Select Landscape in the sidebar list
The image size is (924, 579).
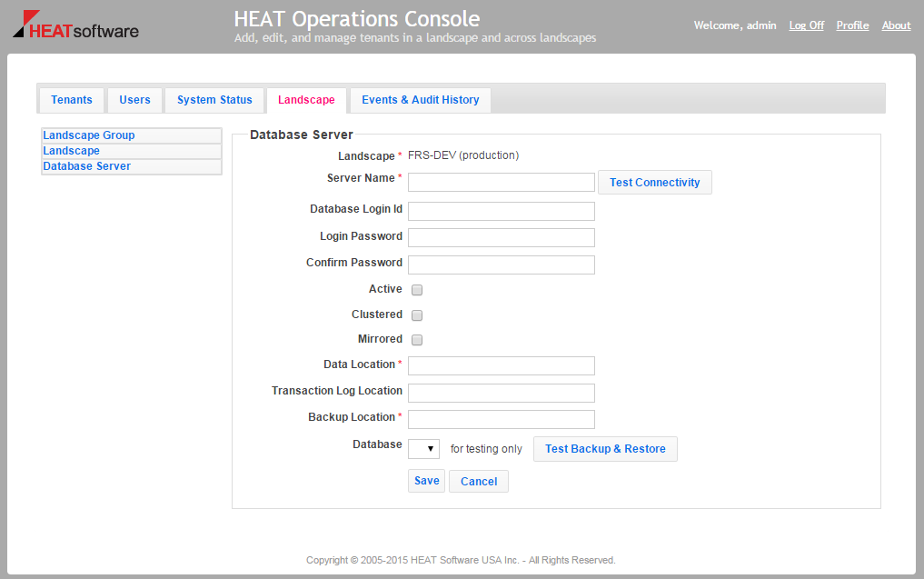tap(132, 151)
